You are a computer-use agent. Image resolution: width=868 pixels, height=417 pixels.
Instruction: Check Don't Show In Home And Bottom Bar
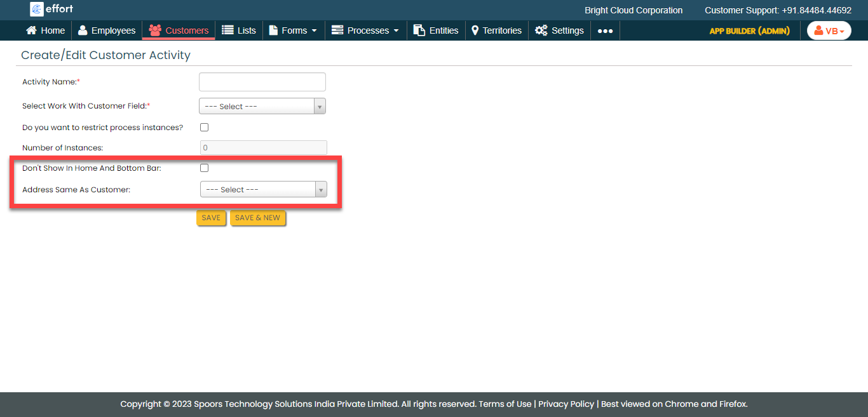(x=204, y=168)
